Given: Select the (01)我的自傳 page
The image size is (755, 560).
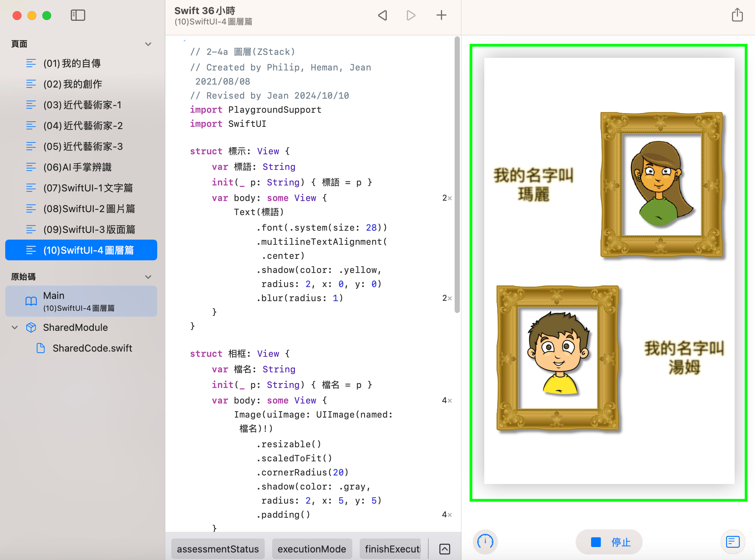Looking at the screenshot, I should [72, 63].
